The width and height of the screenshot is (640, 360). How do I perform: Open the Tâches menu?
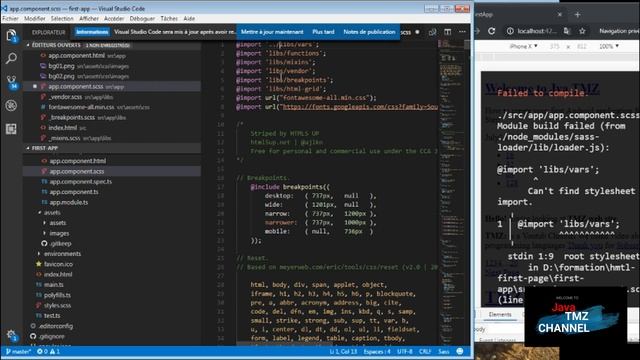[x=169, y=19]
